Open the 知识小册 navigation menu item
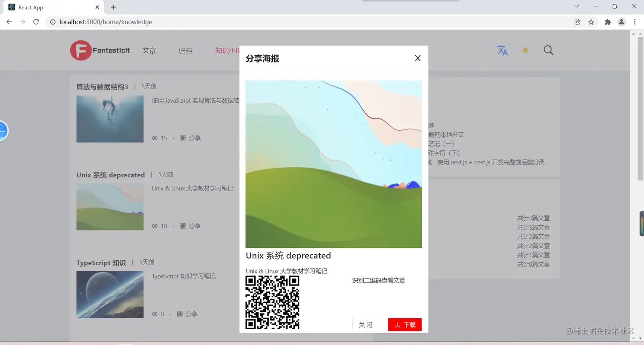The height and width of the screenshot is (345, 644). pyautogui.click(x=227, y=51)
